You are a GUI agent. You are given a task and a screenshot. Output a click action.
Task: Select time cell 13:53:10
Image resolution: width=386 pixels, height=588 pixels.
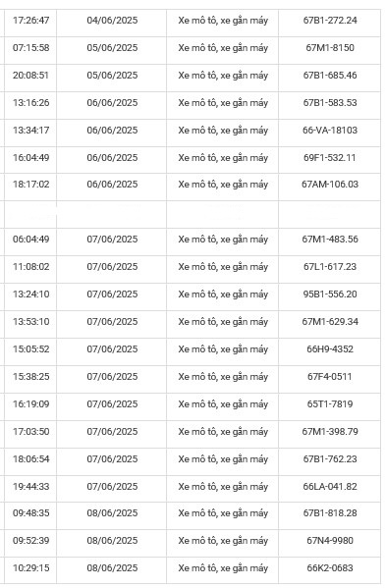coord(30,322)
